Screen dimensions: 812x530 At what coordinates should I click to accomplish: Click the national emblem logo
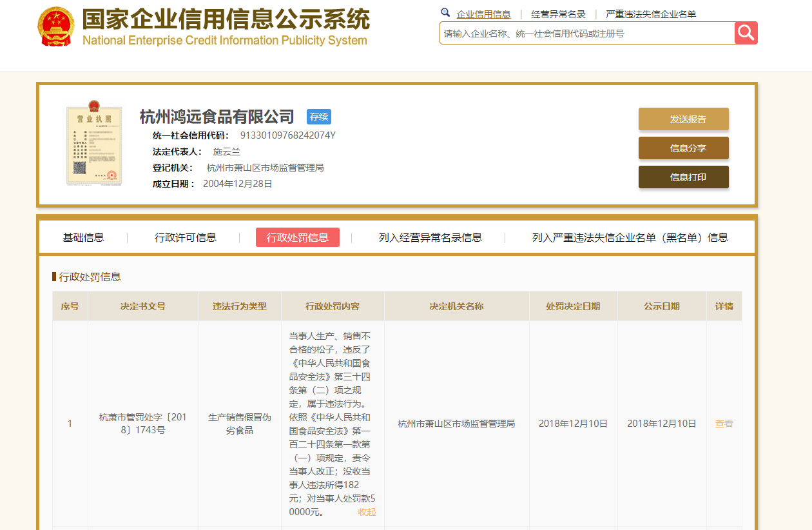(x=55, y=27)
